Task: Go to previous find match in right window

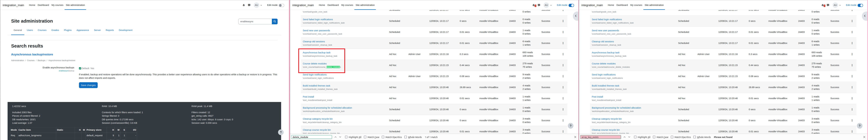Action: click(x=624, y=137)
